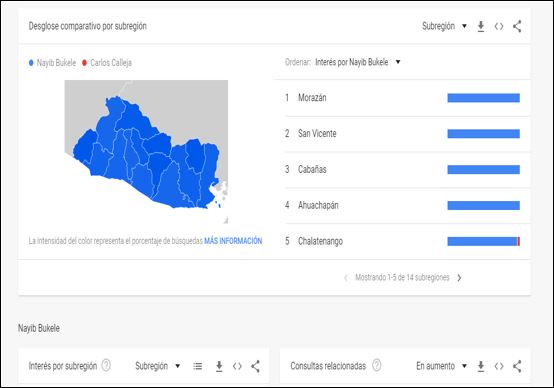The width and height of the screenshot is (554, 388).
Task: Download Consultas relacionadas data
Action: pyautogui.click(x=481, y=366)
